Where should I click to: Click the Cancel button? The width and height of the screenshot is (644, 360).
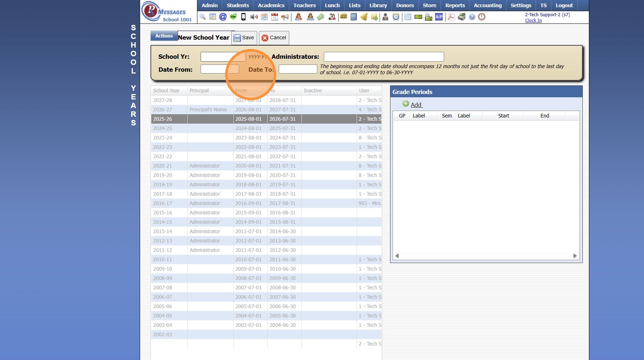coord(274,38)
